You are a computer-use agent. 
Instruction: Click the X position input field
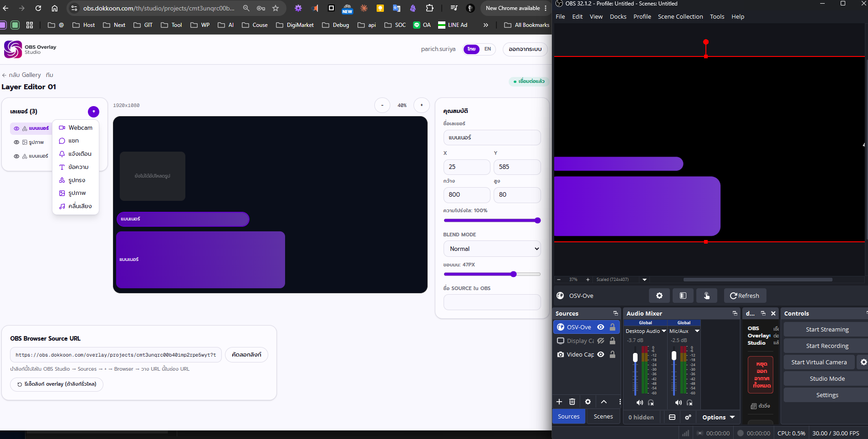pos(467,167)
